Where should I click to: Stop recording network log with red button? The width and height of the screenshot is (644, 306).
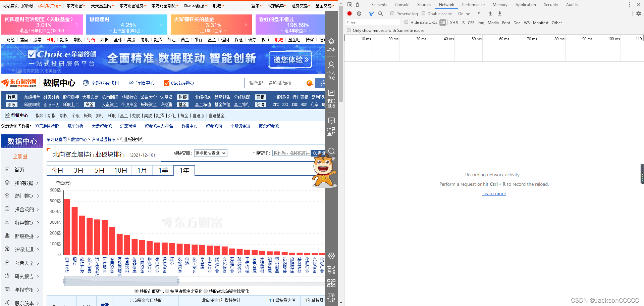point(350,13)
